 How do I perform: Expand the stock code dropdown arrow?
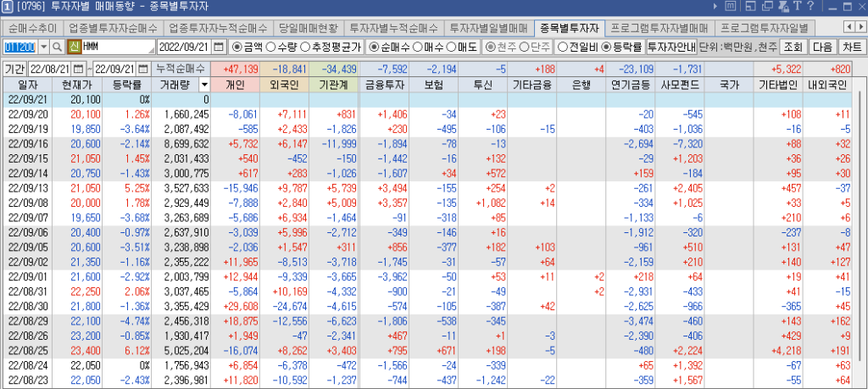[44, 47]
